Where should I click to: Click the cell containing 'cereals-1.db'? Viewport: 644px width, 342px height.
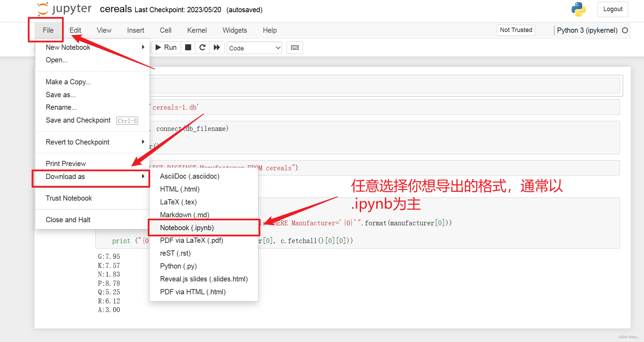tap(385, 107)
